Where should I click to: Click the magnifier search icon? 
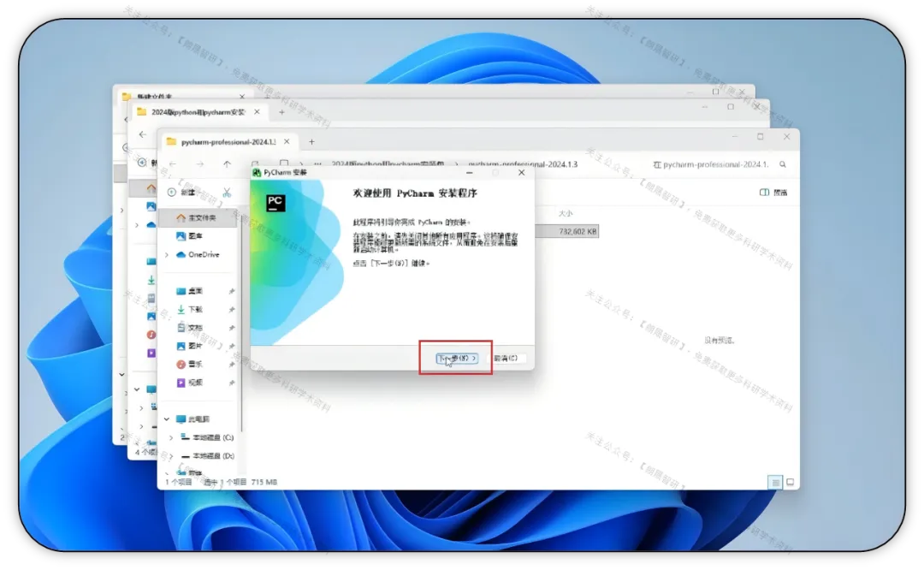point(783,164)
